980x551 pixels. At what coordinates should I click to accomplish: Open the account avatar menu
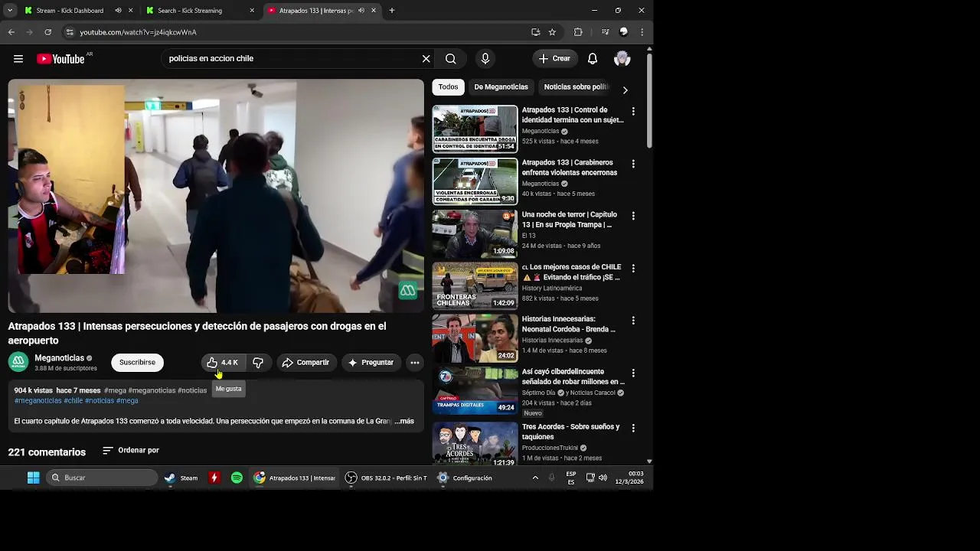[622, 59]
